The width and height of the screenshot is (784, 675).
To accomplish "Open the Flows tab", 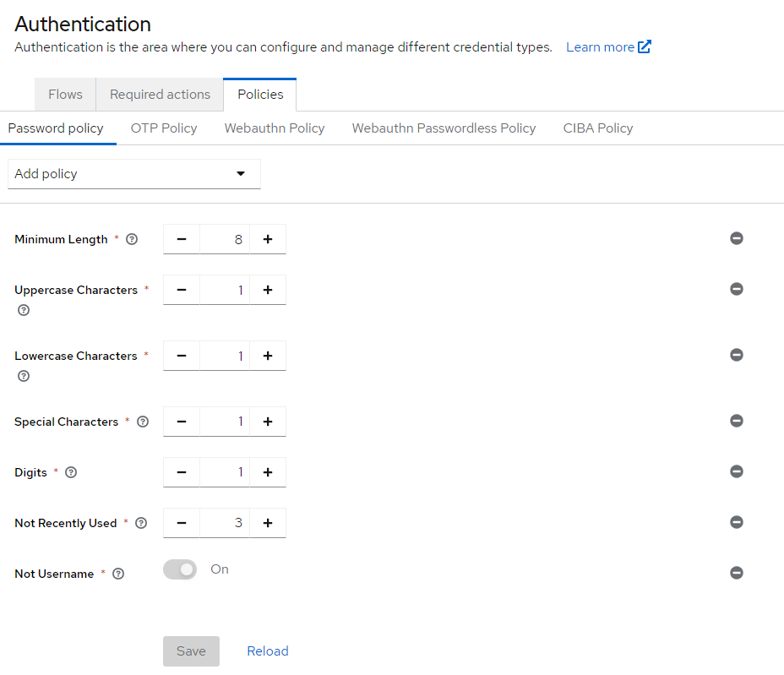I will (x=66, y=95).
